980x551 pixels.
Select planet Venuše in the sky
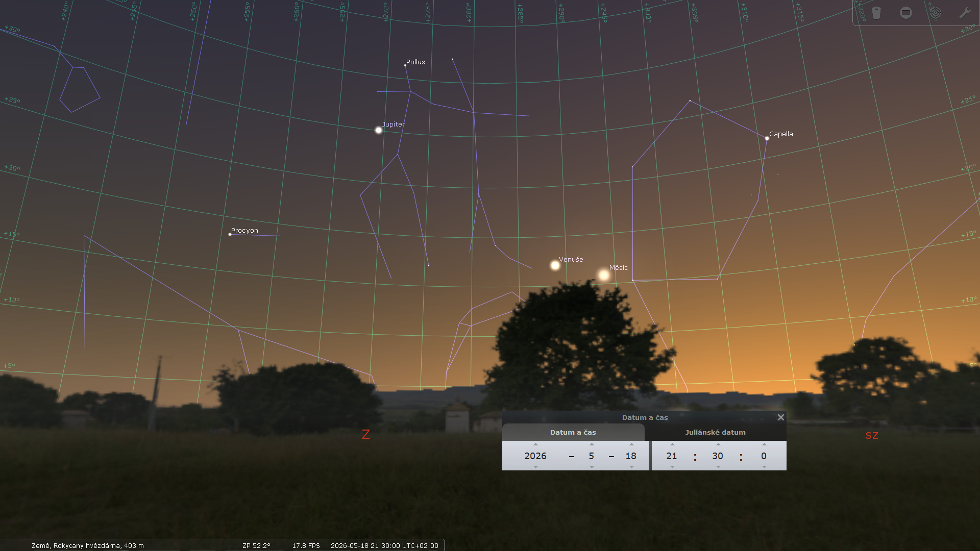pyautogui.click(x=555, y=265)
